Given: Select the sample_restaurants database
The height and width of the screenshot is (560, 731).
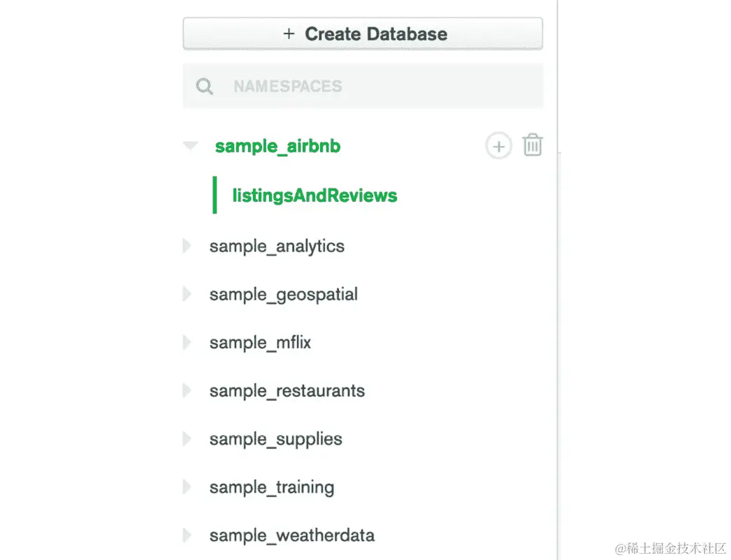Looking at the screenshot, I should 287,391.
